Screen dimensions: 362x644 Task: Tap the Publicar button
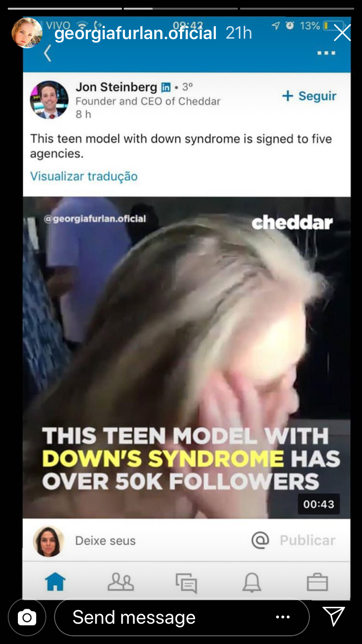pos(307,540)
